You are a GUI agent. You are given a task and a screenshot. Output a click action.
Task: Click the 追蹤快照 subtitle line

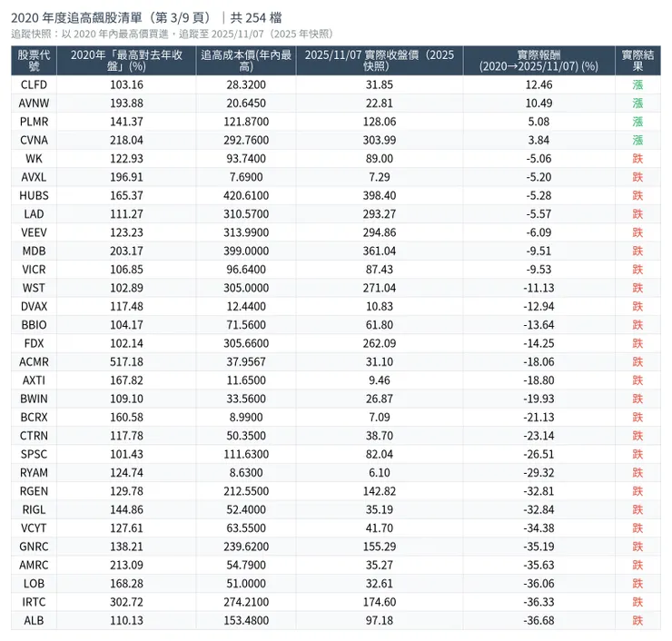pos(173,35)
